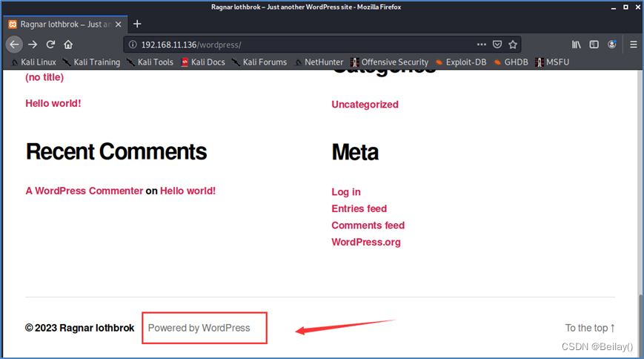Open the Comments feed link
The width and height of the screenshot is (644, 359).
click(x=368, y=225)
